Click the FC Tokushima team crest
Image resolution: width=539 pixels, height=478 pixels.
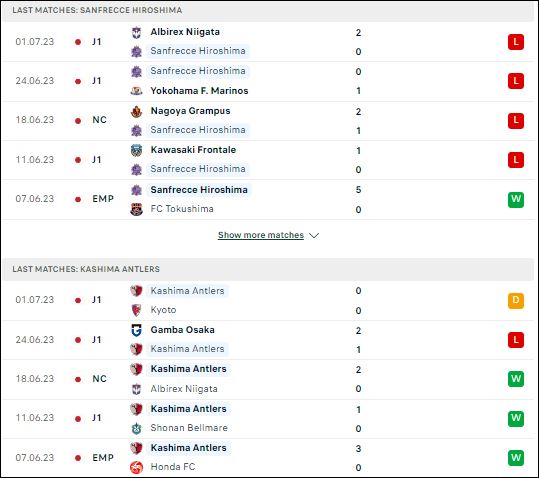136,209
